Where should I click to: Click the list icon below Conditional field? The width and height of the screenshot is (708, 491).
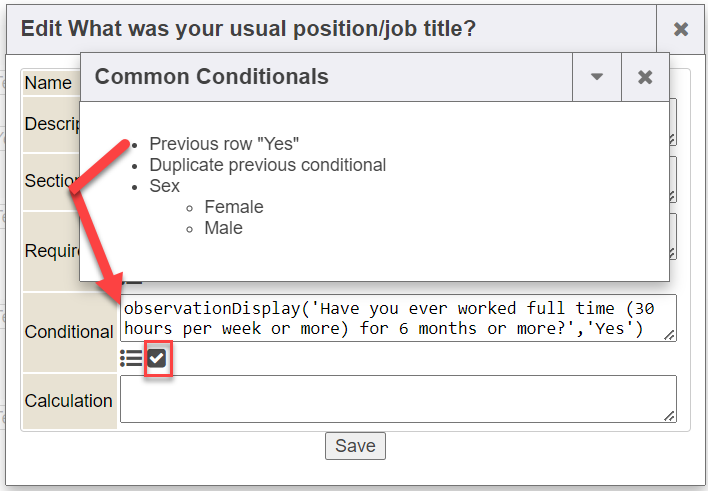pyautogui.click(x=130, y=358)
